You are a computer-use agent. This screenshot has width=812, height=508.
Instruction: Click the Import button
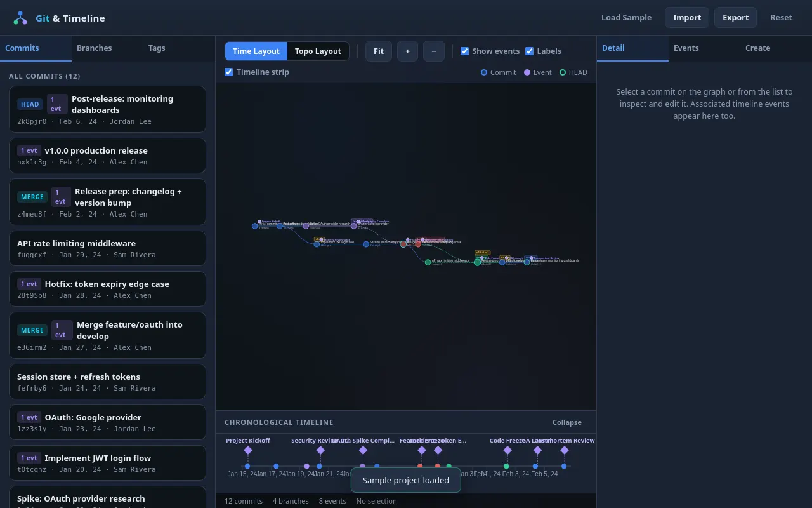click(x=687, y=18)
